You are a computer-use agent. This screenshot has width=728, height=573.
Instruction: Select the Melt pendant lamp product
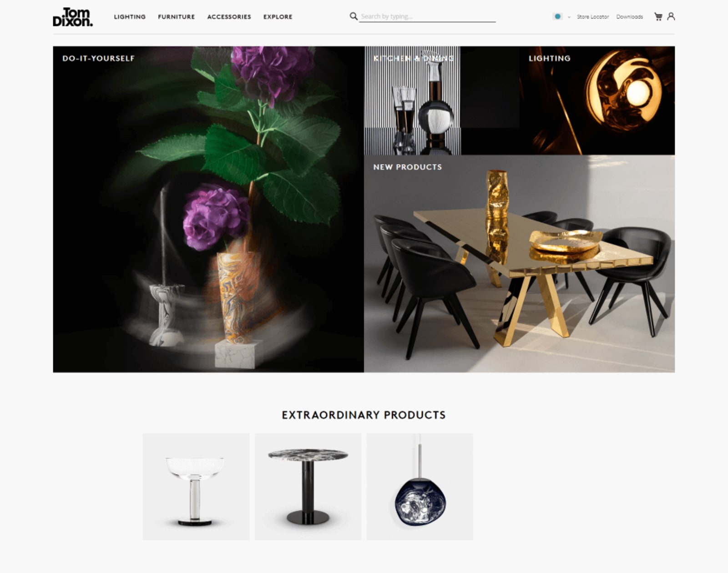click(420, 487)
